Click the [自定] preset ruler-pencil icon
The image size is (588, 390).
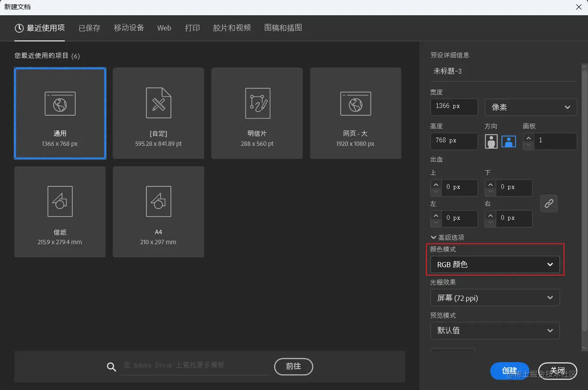[158, 103]
